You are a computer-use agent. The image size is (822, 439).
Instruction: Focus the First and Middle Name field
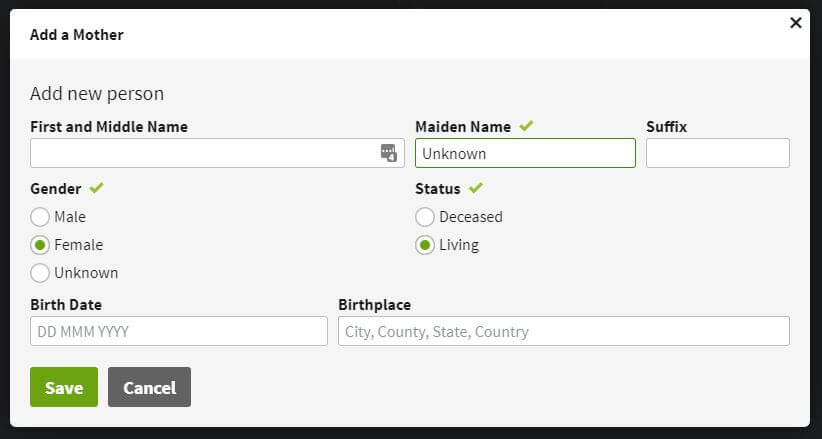[x=200, y=153]
